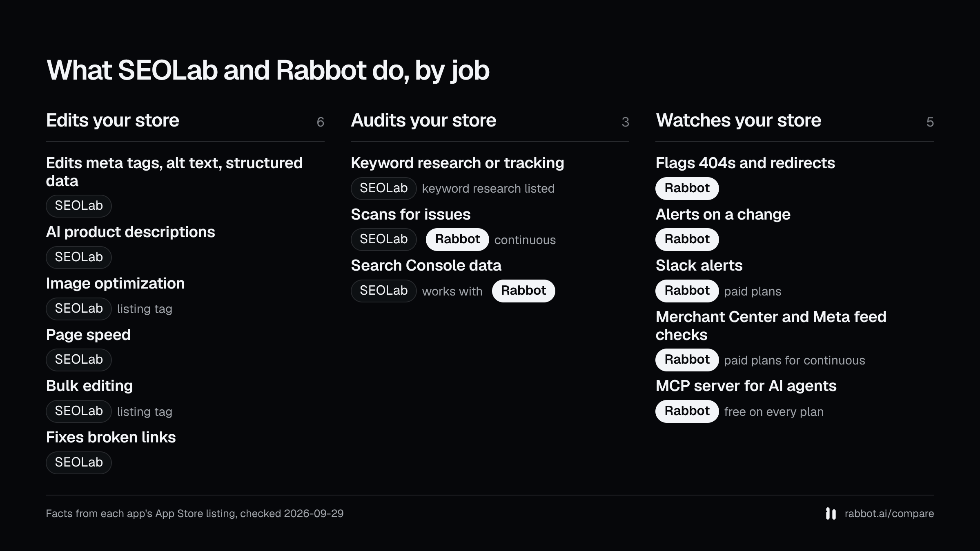This screenshot has height=551, width=980.
Task: Click the Rabbot pill under Search Console data
Action: 523,291
